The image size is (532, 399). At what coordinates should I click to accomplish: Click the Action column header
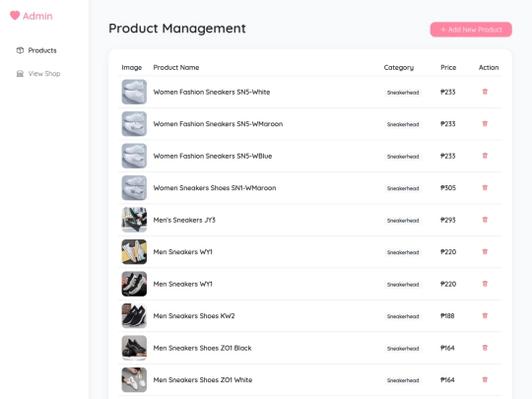tap(489, 68)
